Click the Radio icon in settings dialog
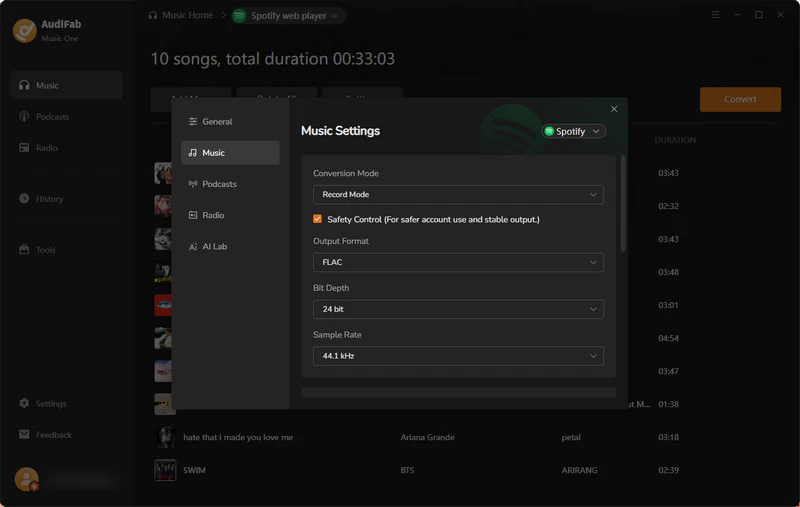The width and height of the screenshot is (800, 507). [193, 215]
